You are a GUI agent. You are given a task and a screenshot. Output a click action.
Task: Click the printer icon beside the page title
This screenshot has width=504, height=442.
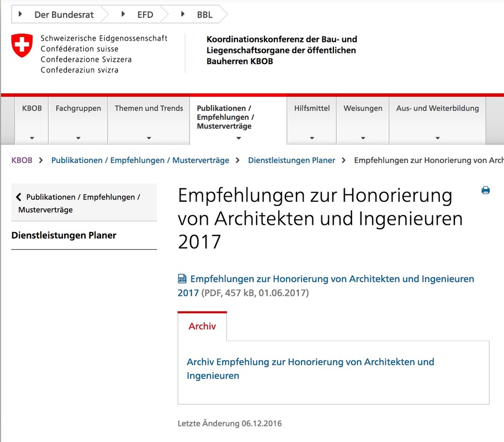tap(485, 190)
